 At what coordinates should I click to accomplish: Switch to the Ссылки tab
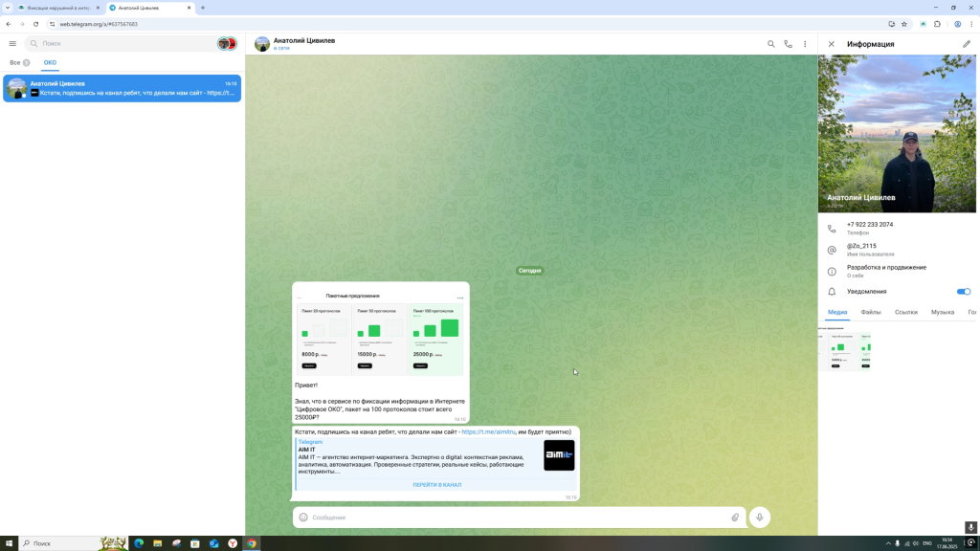905,312
